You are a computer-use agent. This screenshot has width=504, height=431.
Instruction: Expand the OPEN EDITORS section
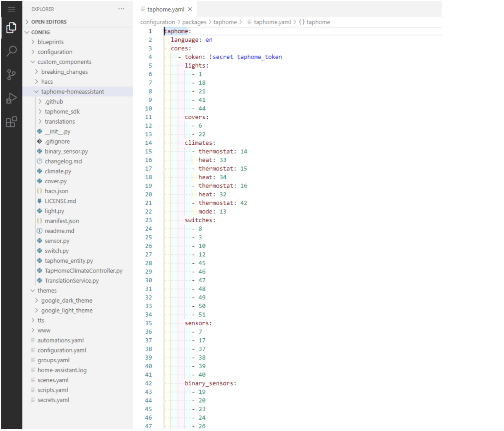[x=49, y=22]
